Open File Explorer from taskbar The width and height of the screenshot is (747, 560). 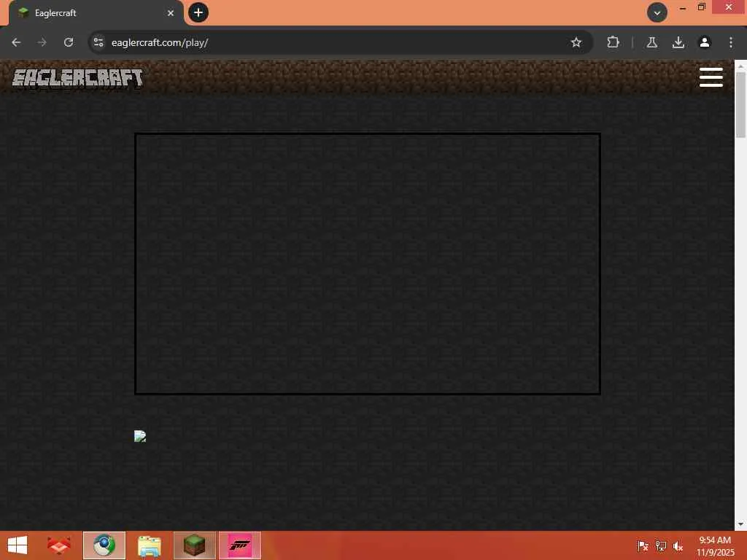click(149, 545)
